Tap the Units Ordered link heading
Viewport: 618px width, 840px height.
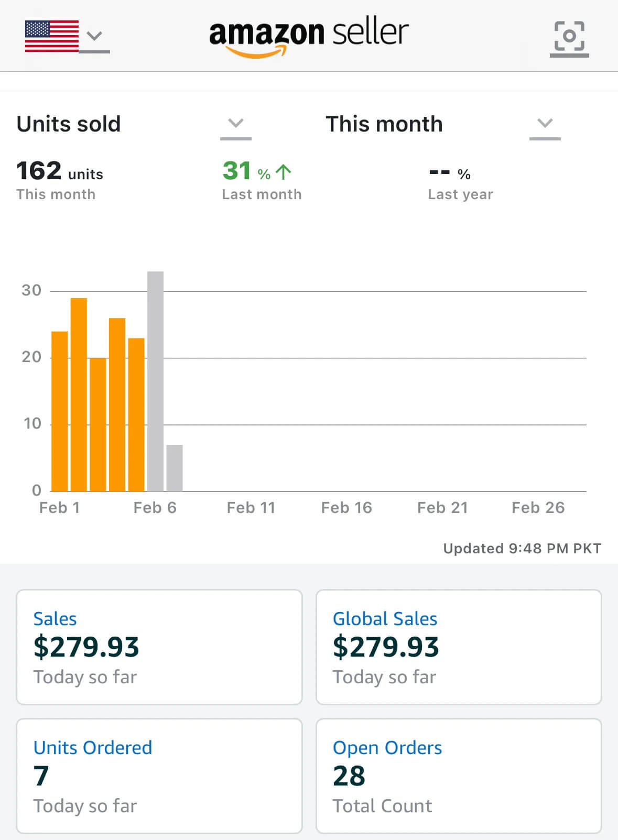[x=93, y=748]
